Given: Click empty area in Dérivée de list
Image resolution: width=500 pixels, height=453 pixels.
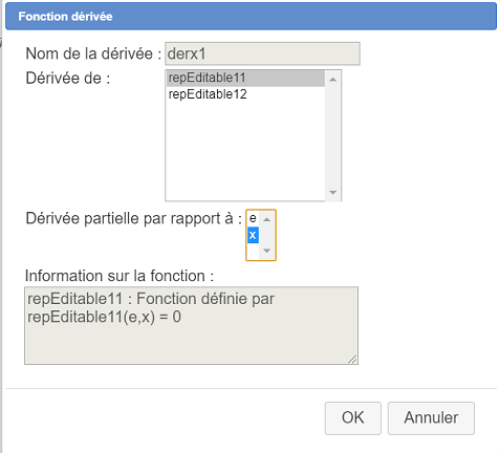Looking at the screenshot, I should [x=246, y=150].
